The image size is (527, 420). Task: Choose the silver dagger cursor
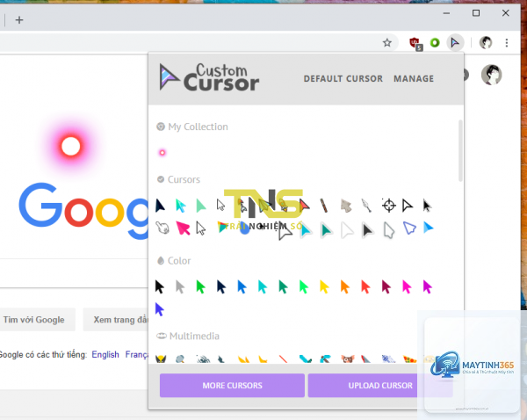coord(366,205)
